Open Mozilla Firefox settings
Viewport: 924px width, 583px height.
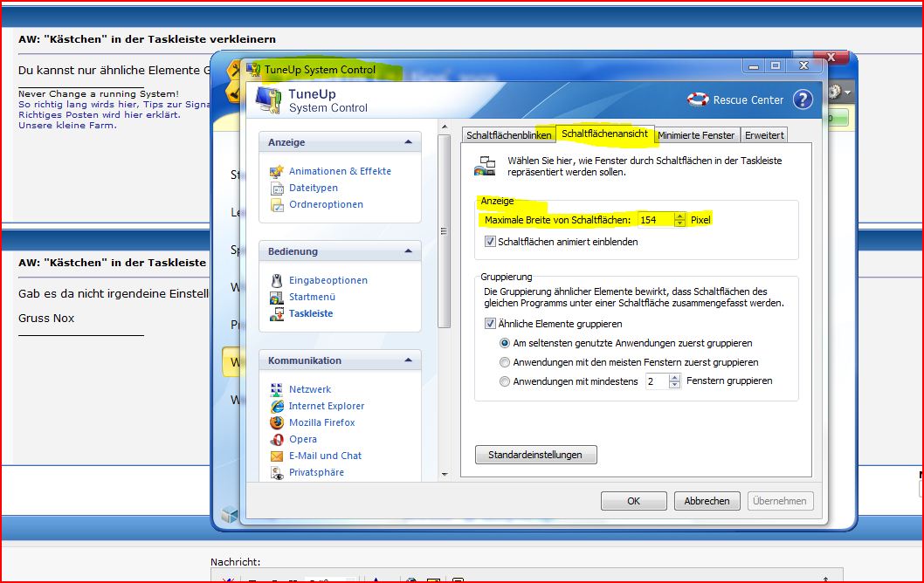pos(321,422)
